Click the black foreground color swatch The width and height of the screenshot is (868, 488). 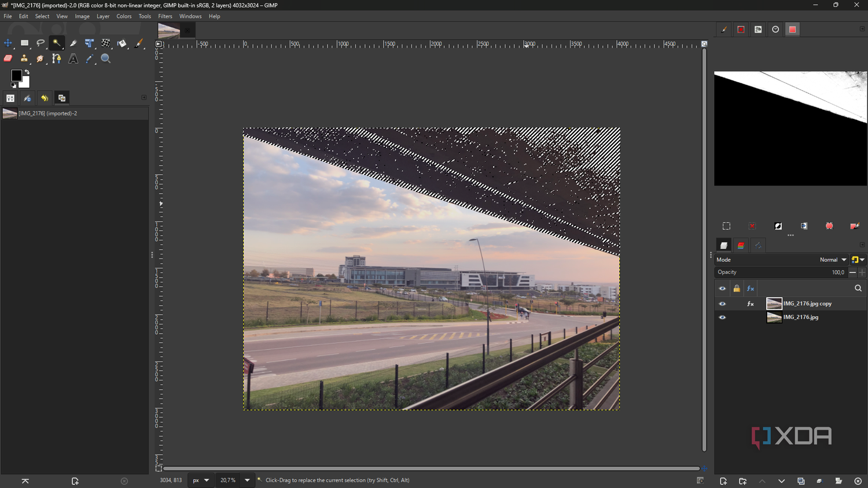pos(16,75)
